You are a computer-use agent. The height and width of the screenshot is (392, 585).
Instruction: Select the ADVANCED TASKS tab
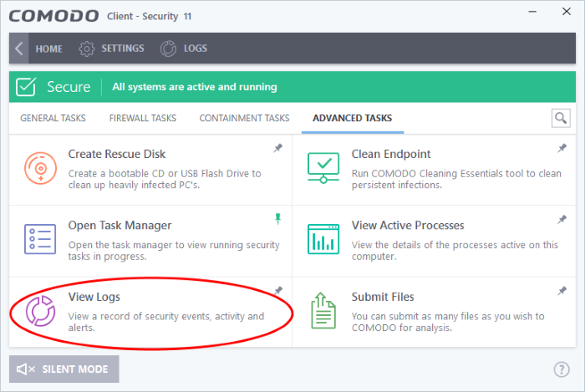pos(352,118)
